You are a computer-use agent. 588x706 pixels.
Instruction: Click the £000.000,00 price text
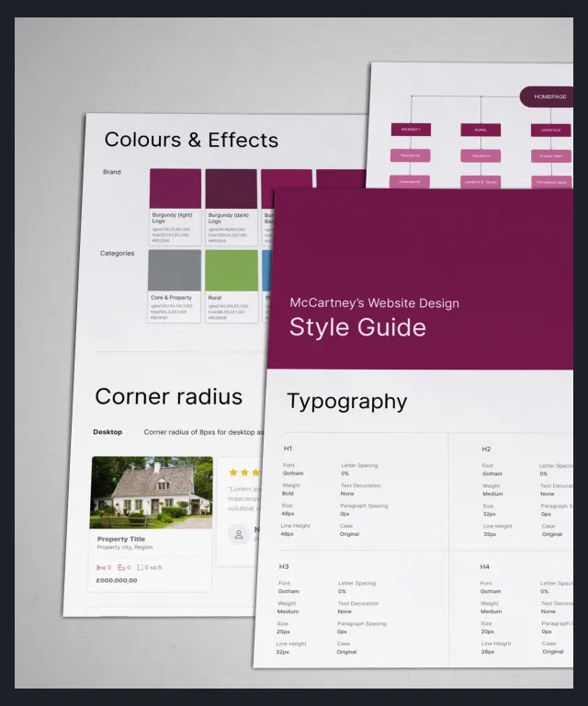117,580
